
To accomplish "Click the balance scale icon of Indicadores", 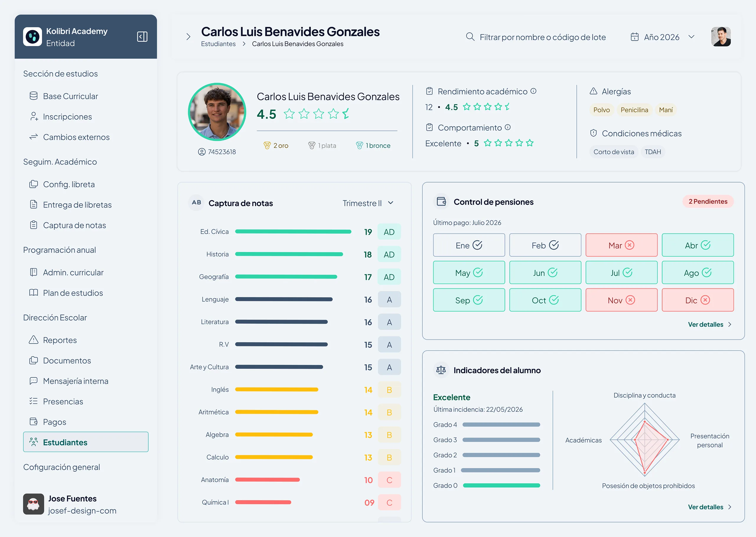I will tap(441, 370).
